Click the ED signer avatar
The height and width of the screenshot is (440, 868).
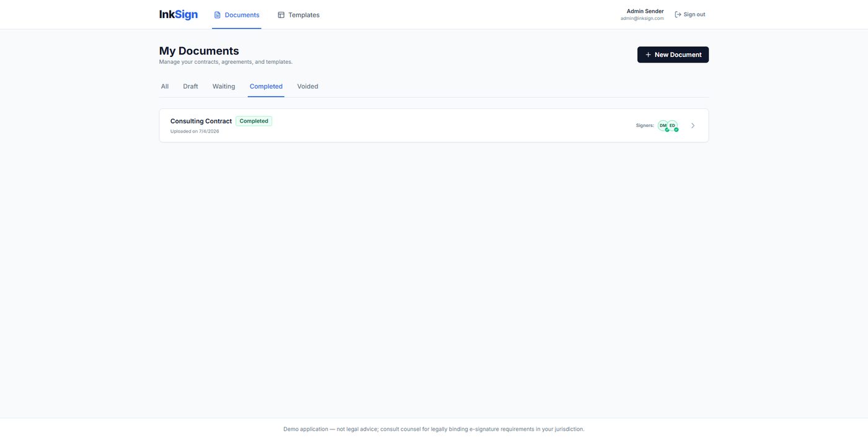(673, 126)
